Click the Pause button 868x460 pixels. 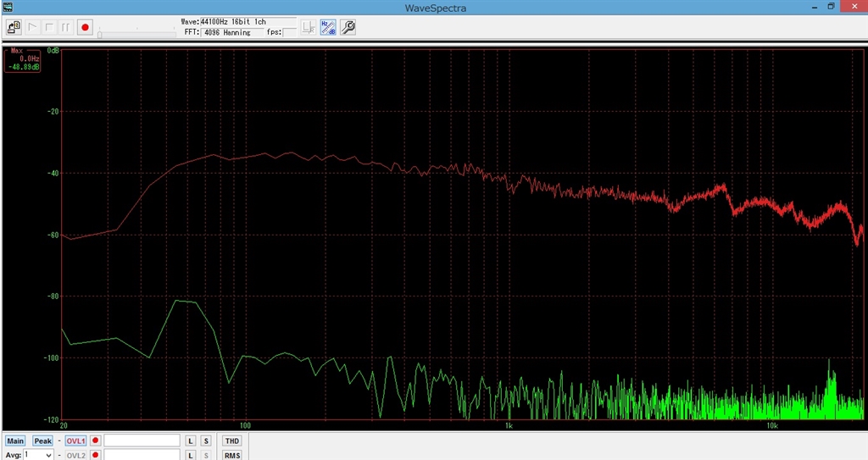click(x=66, y=27)
